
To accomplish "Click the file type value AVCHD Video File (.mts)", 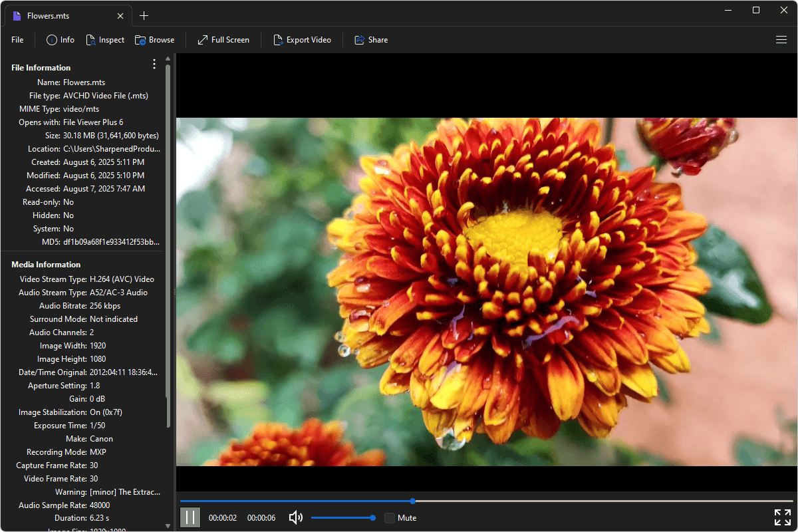I will pyautogui.click(x=106, y=96).
